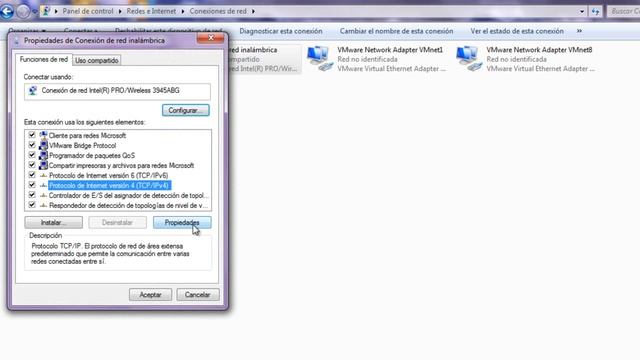Screen dimensions: 640x360
Task: Select Programador de paquetes QoS item
Action: pyautogui.click(x=91, y=156)
